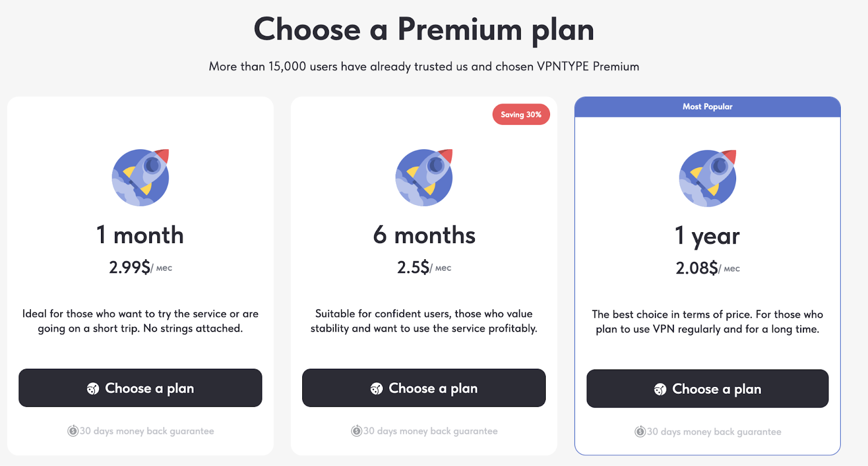Screen dimensions: 868x466
Task: Click the 1 month money back guarantee text
Action: pos(147,431)
